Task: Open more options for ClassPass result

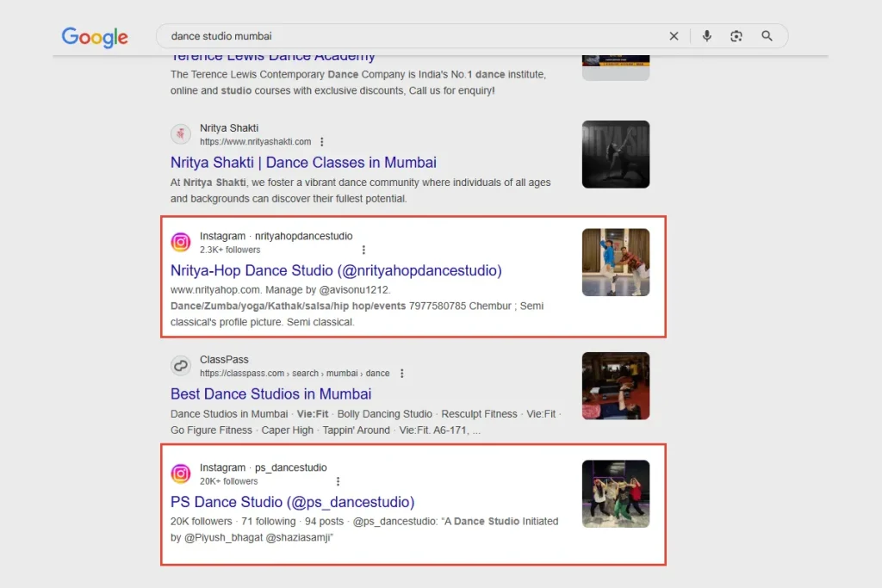Action: click(401, 374)
